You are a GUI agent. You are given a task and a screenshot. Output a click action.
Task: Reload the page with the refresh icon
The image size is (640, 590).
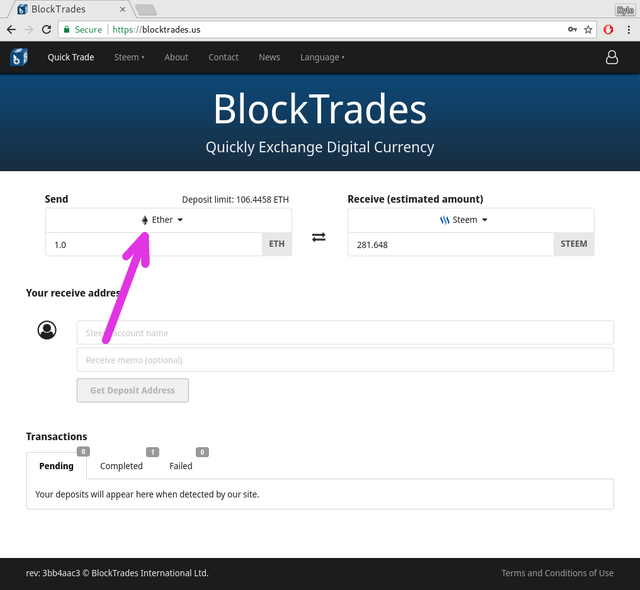[47, 29]
